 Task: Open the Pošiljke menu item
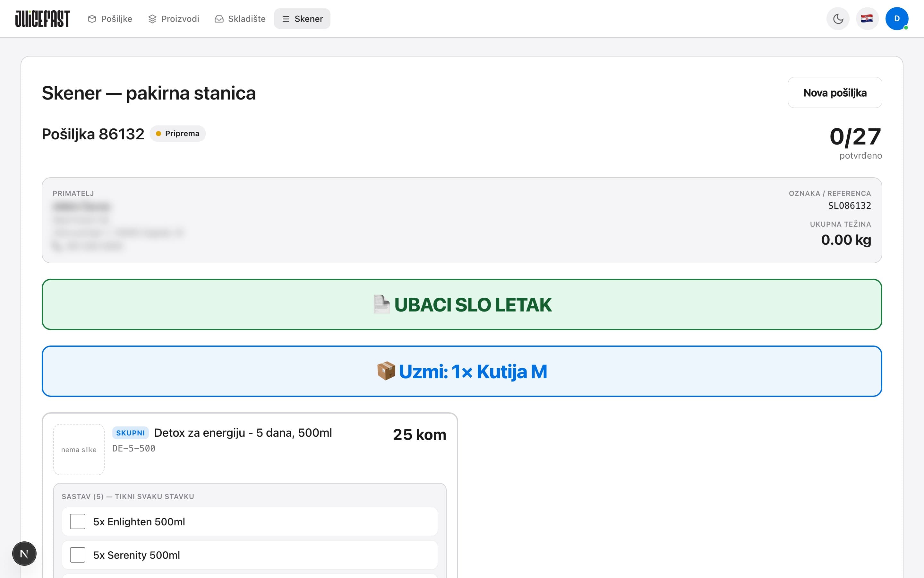pyautogui.click(x=110, y=19)
